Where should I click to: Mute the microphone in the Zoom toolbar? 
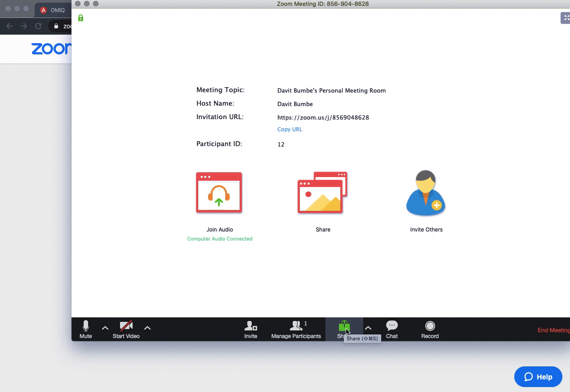(x=85, y=330)
